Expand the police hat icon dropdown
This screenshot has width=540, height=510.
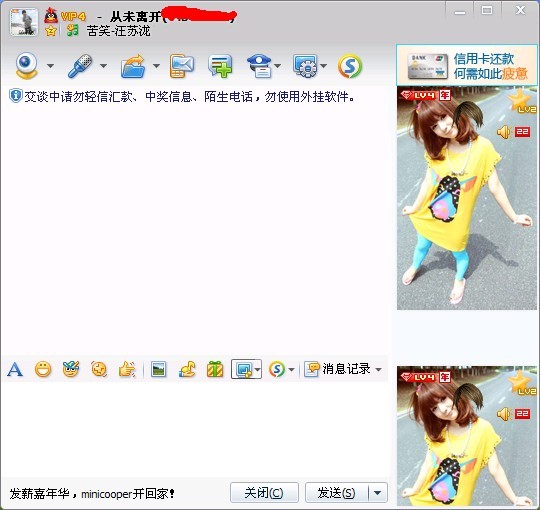278,66
